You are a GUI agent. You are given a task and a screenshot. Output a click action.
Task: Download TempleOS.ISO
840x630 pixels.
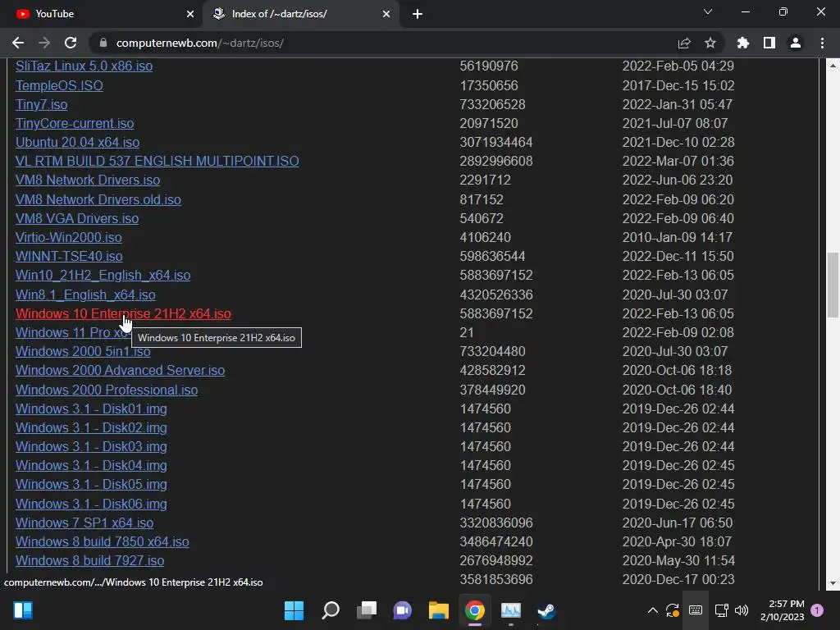[x=59, y=85]
